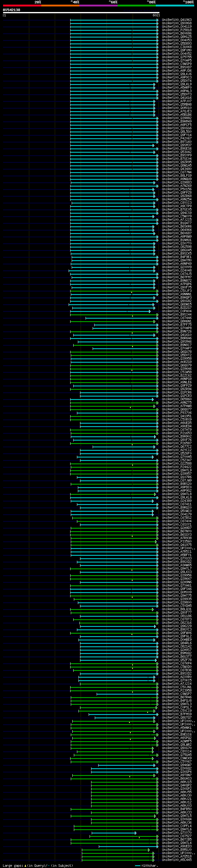Image resolution: width=197 pixels, height=868 pixels.
Task: Choose the UniRef100_Q9SM37 entry
Action: 177,145
